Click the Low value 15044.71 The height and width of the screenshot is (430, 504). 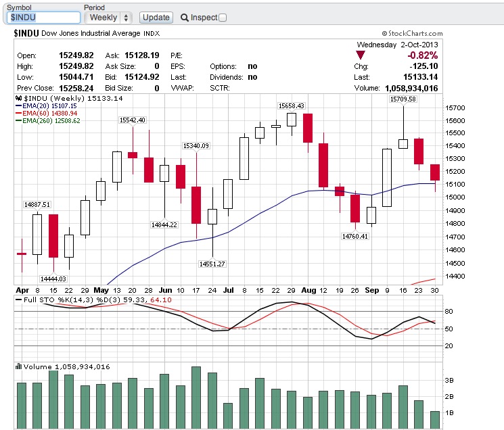[76, 77]
